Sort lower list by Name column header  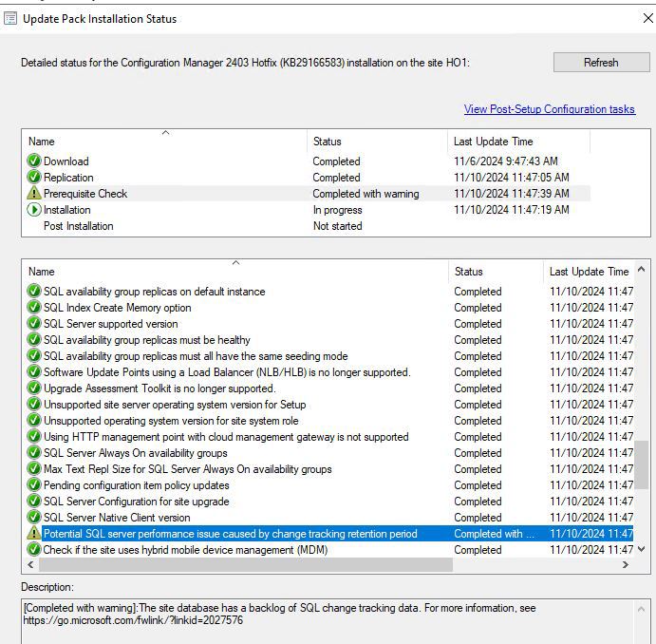235,272
